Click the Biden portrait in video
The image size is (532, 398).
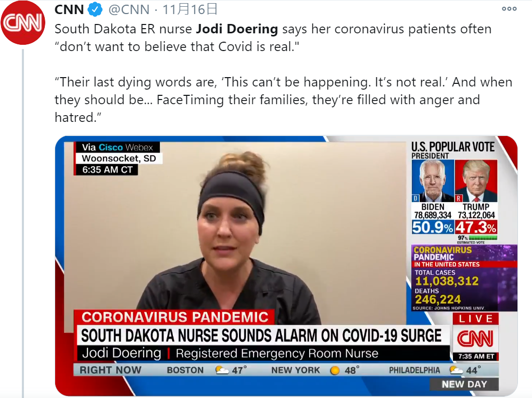coord(433,181)
